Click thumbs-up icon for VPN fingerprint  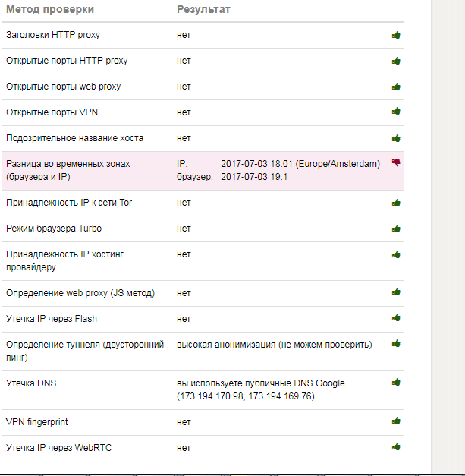[396, 421]
